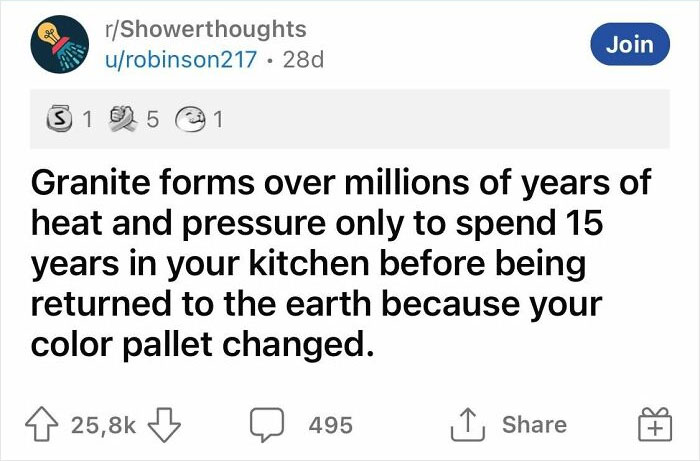Click the Share label
Screen dimensions: 700x461
click(534, 424)
